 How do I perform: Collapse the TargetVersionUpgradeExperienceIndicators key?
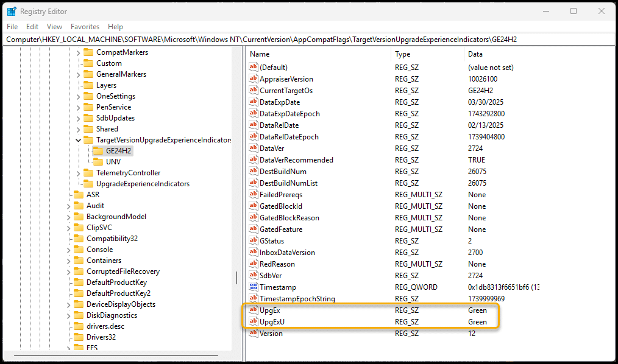(78, 140)
